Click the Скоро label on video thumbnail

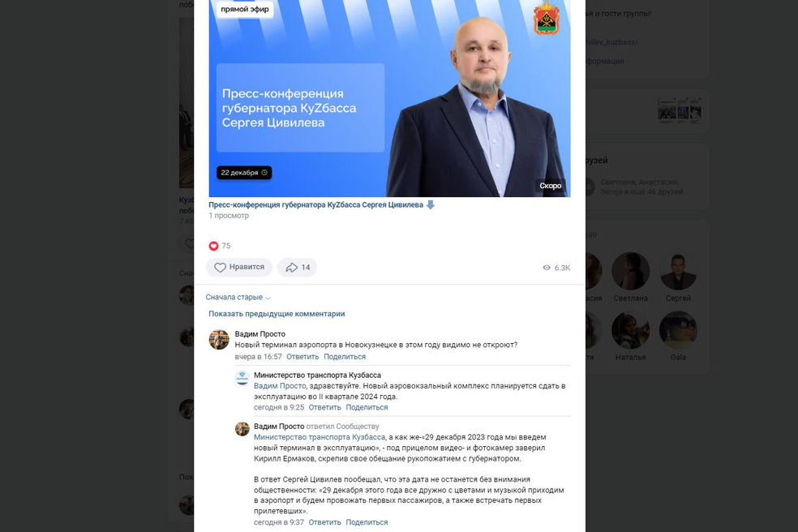550,186
